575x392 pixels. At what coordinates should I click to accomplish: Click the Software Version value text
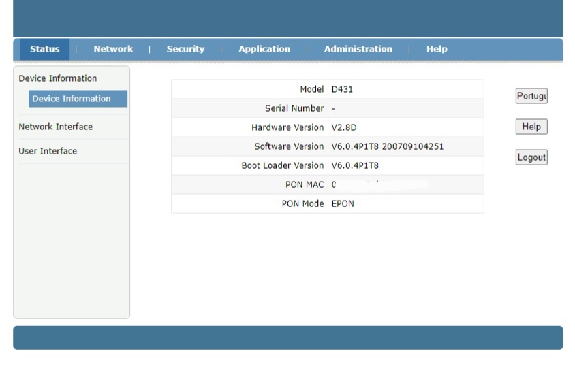click(387, 146)
